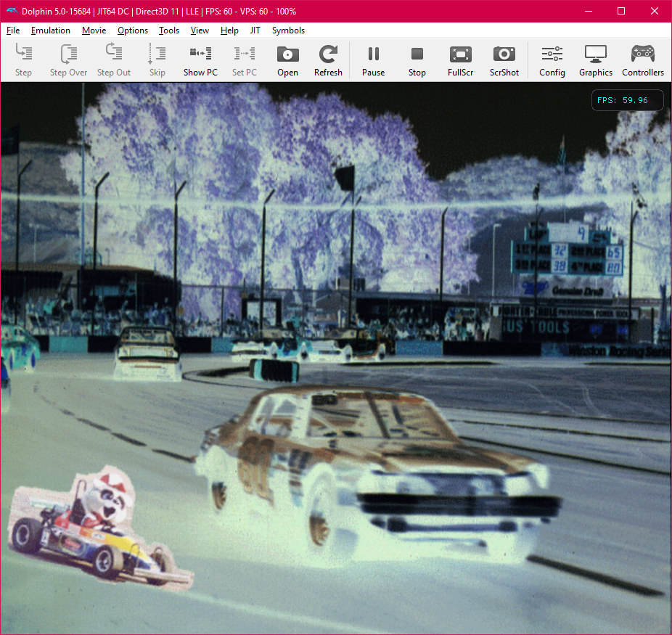Open the Tools menu
This screenshot has width=672, height=635.
(169, 30)
